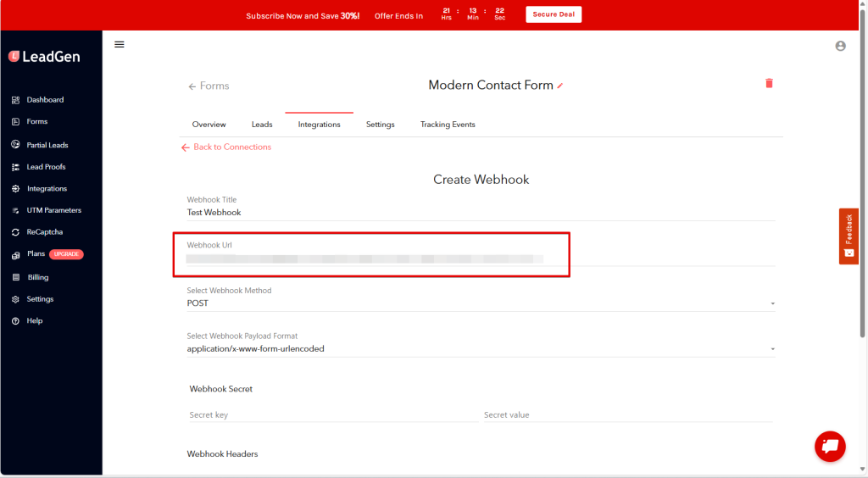Click the Secure Deal button
The image size is (868, 478).
(554, 15)
